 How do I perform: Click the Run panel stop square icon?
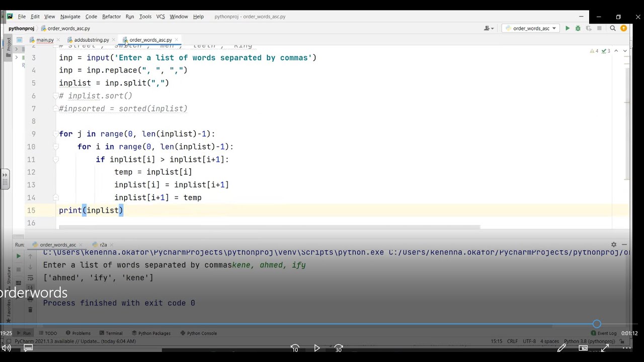click(x=19, y=269)
